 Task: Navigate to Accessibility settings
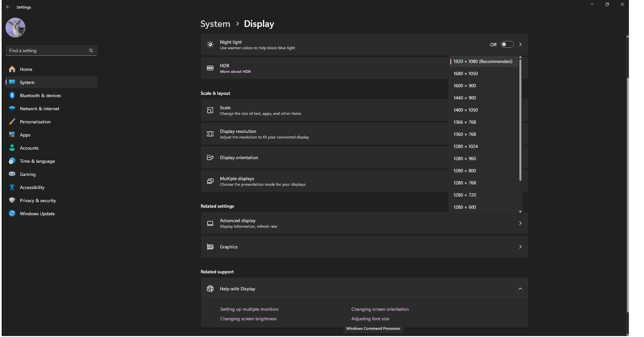(x=51, y=187)
